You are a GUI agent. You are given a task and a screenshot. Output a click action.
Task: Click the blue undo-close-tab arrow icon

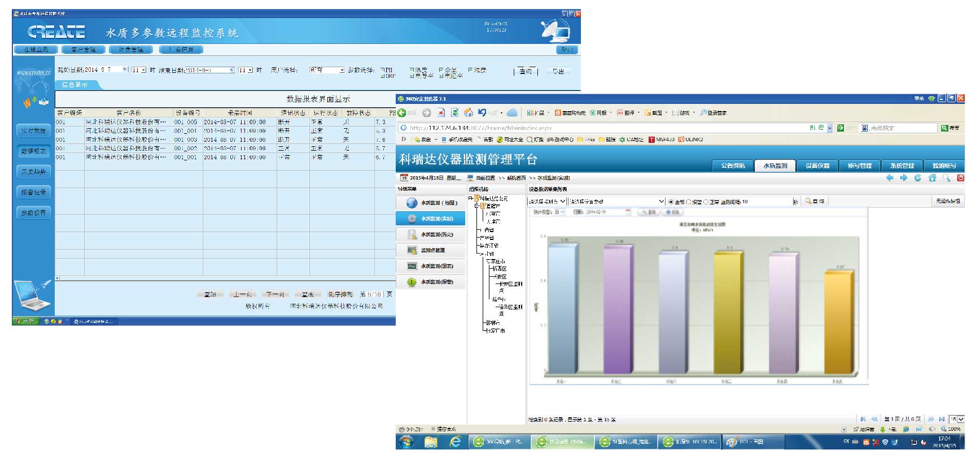[482, 113]
